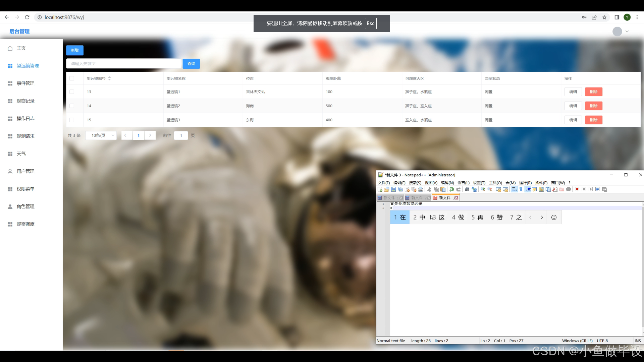The width and height of the screenshot is (644, 362).
Task: Toggle the word wrap toolbar icon
Action: point(514,189)
